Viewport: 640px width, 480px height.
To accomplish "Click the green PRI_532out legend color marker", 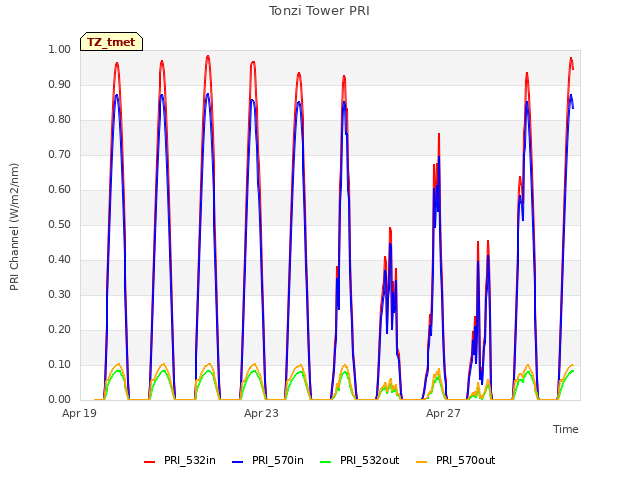I will [326, 462].
